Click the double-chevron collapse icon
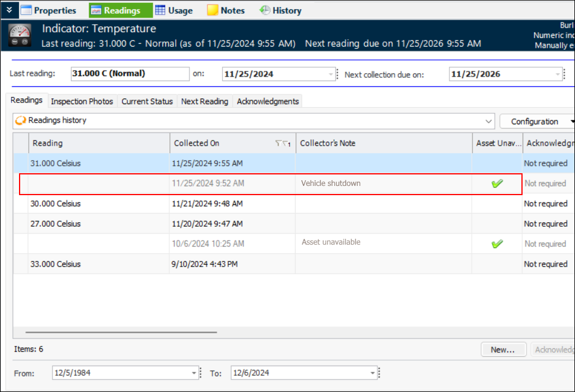This screenshot has width=575, height=392. pos(9,10)
